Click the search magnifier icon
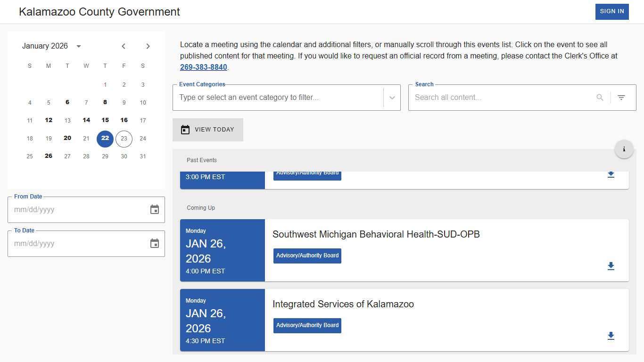 [599, 98]
